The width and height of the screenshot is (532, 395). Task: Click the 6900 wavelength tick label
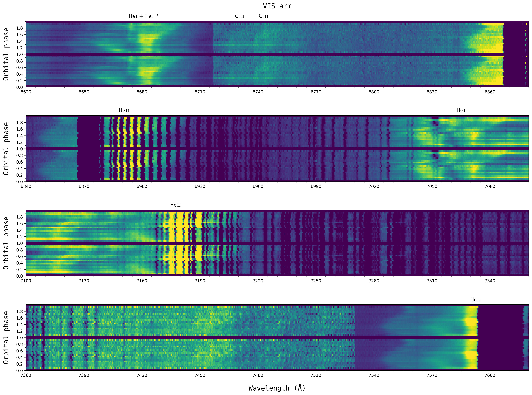(142, 186)
